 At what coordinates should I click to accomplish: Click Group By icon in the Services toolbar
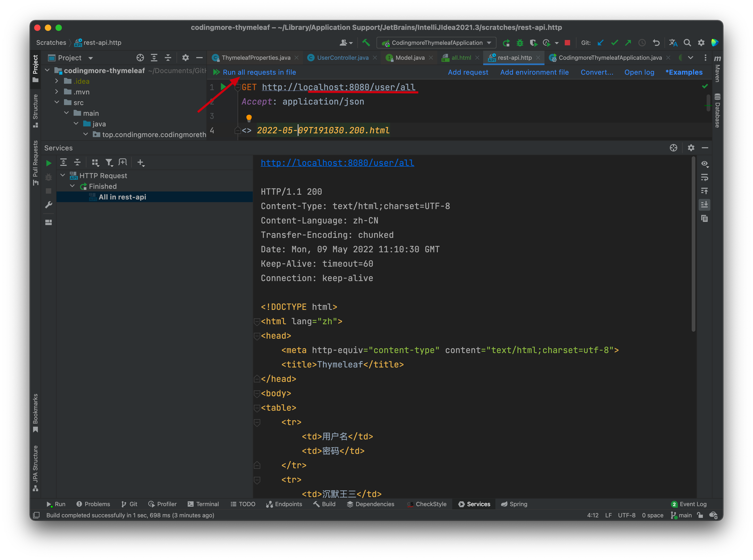pyautogui.click(x=95, y=163)
